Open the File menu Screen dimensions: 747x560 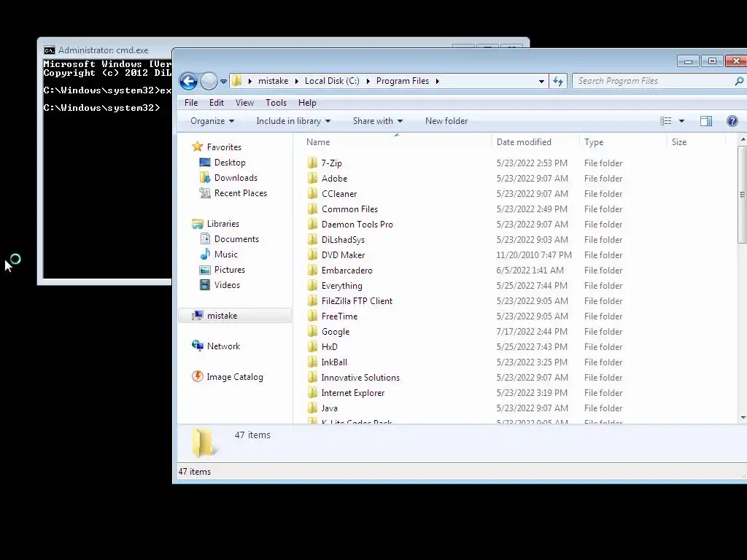[191, 103]
